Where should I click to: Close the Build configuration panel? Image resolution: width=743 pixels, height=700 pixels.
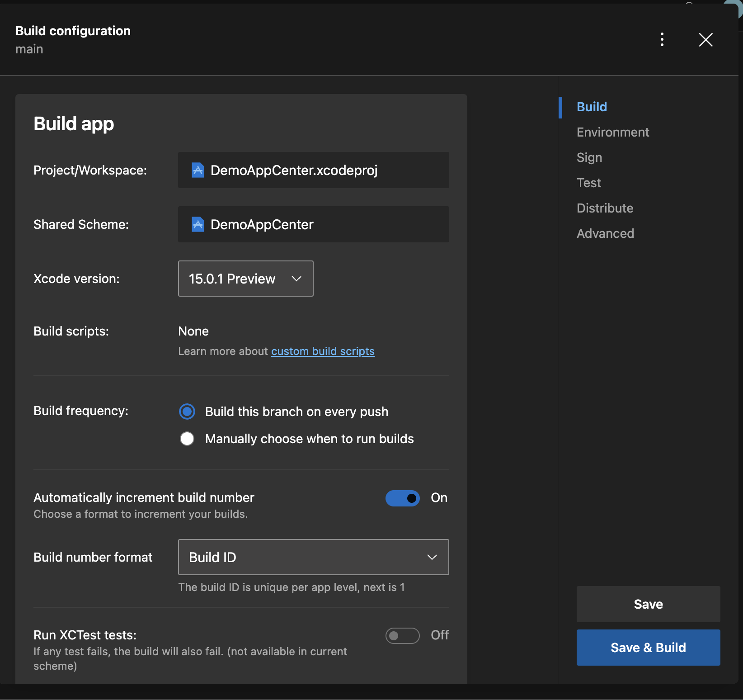coord(706,40)
